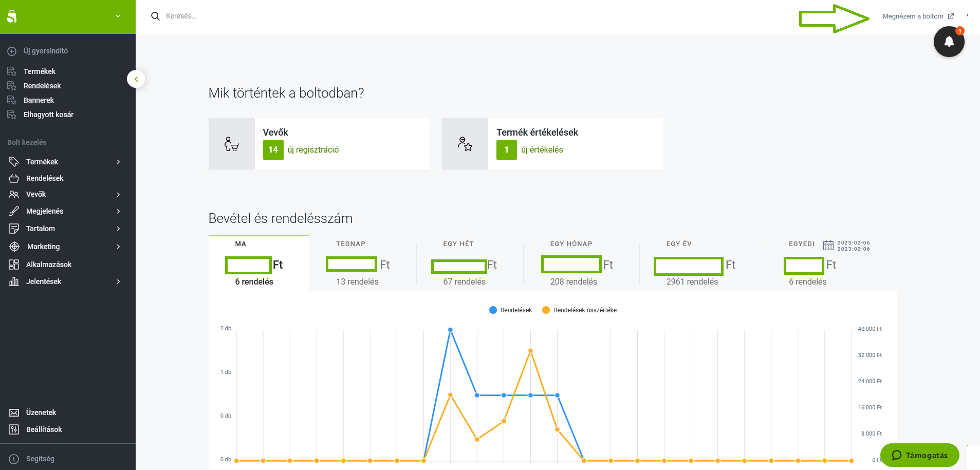
Task: Select the EGY HÓNAP revenue tab
Action: pyautogui.click(x=571, y=244)
